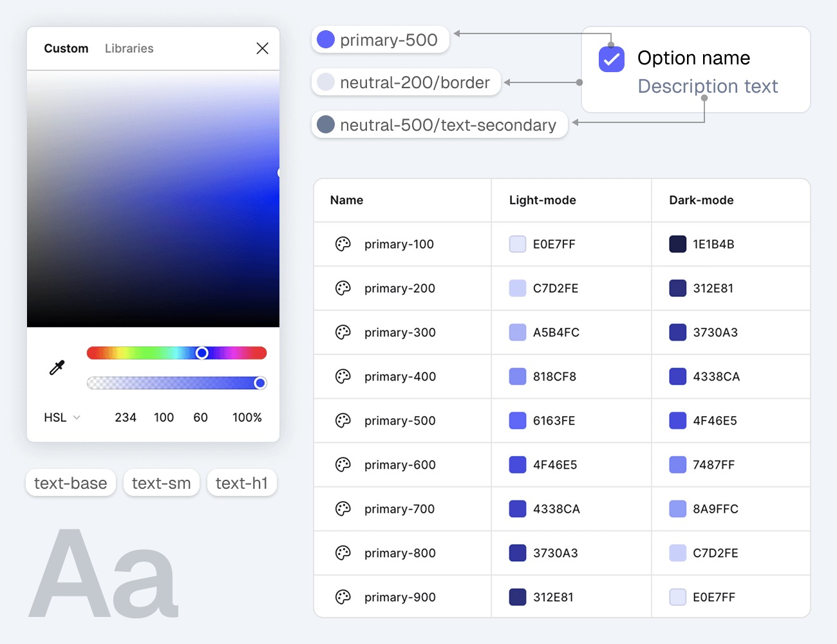Image resolution: width=837 pixels, height=644 pixels.
Task: Click the palette icon beside primary-100
Action: click(x=343, y=244)
